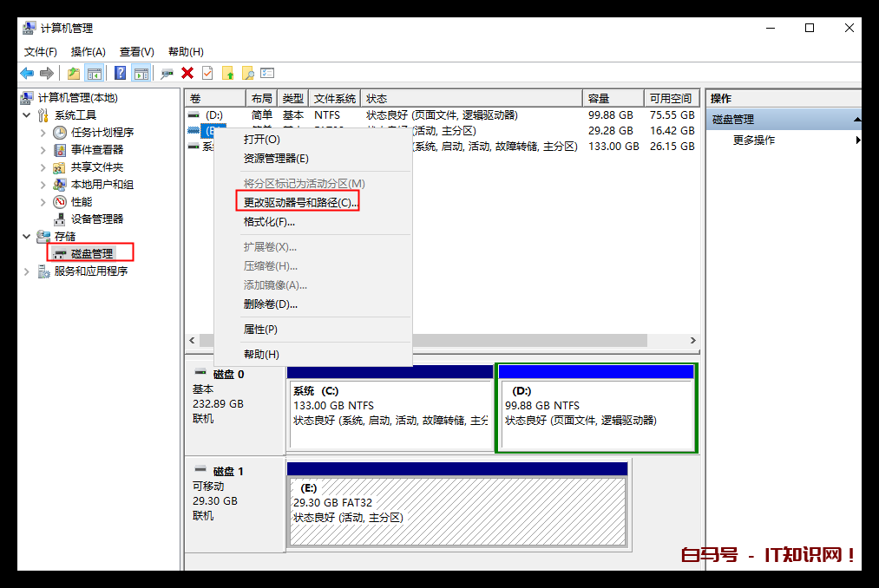Click the 容量 column header
The image size is (879, 588).
coord(613,98)
